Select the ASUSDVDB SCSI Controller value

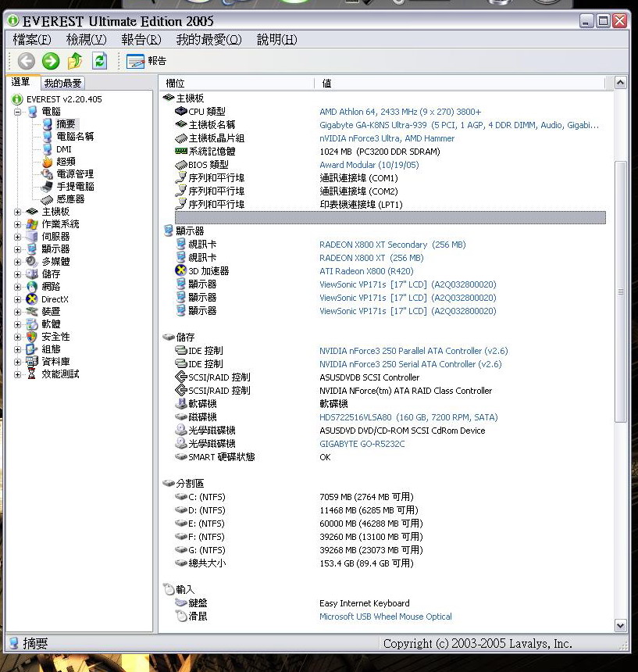click(369, 377)
